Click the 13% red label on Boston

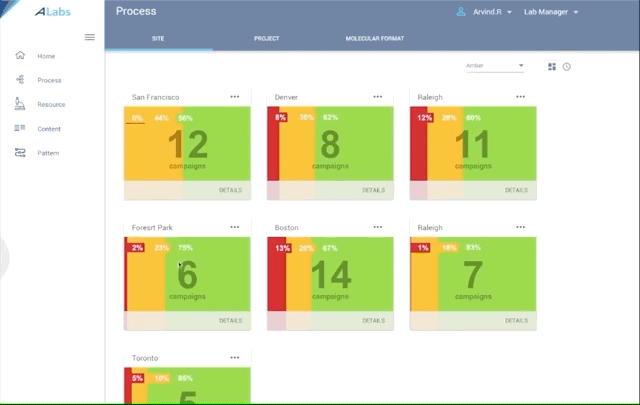pyautogui.click(x=282, y=248)
